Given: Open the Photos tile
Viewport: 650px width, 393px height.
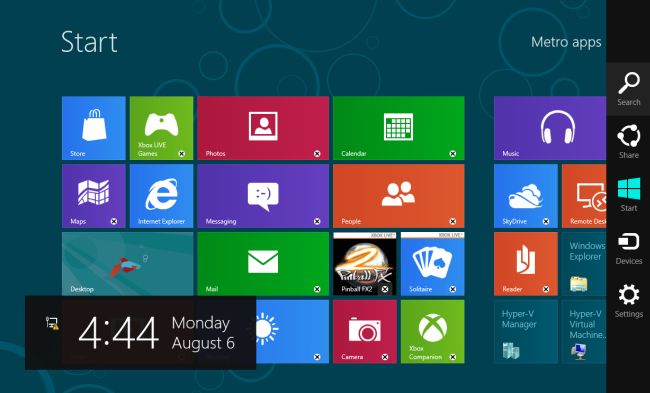Looking at the screenshot, I should [x=263, y=128].
